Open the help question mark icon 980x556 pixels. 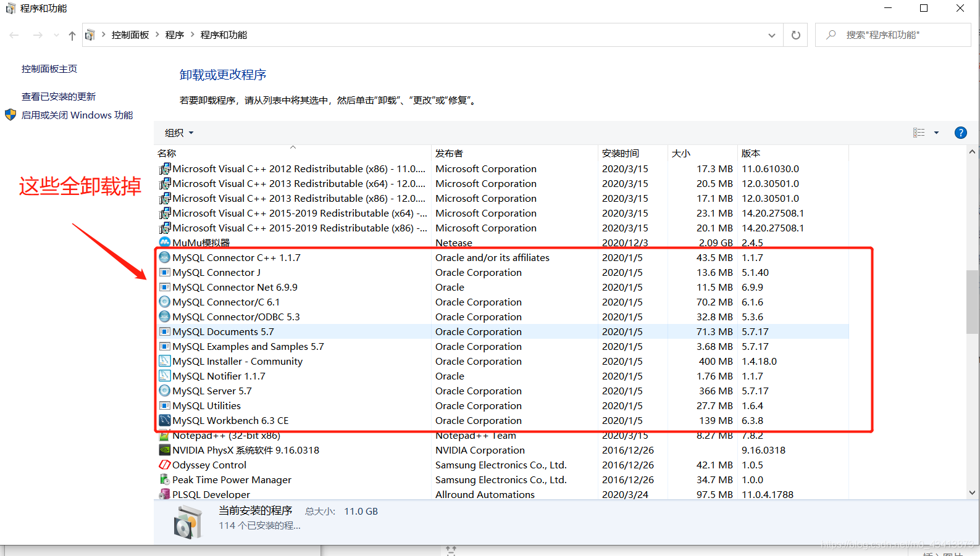coord(960,133)
